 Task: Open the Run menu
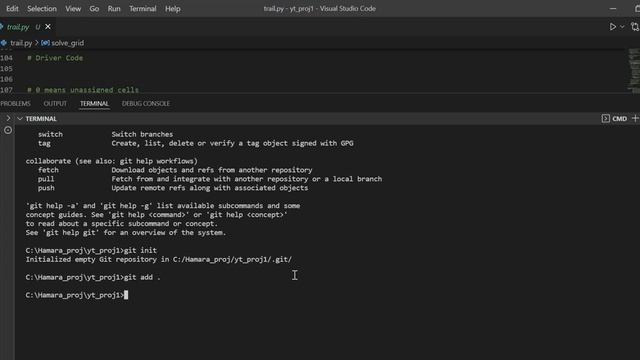[114, 9]
